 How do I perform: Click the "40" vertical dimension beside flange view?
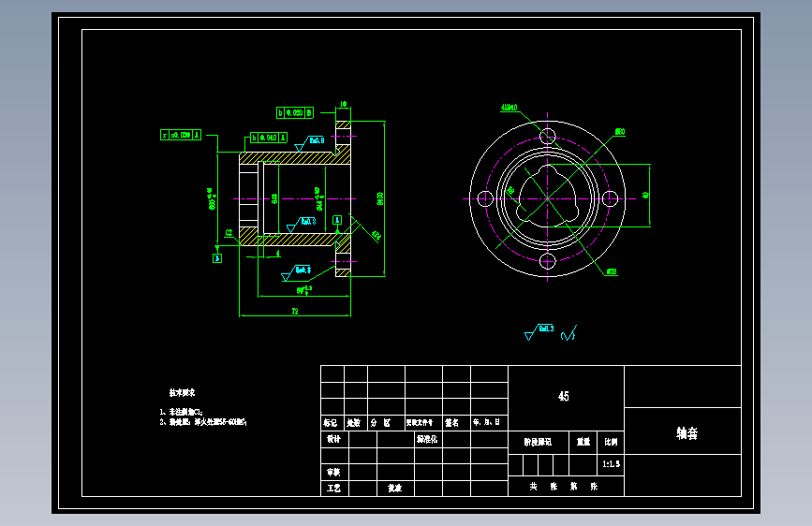[x=645, y=196]
